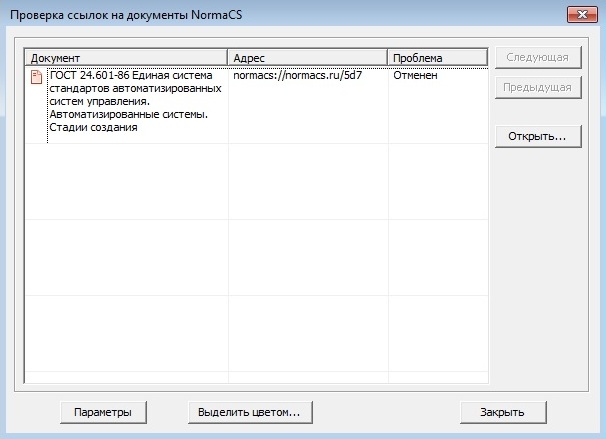Sort by the Адрес column header
606x439 pixels.
pos(308,58)
